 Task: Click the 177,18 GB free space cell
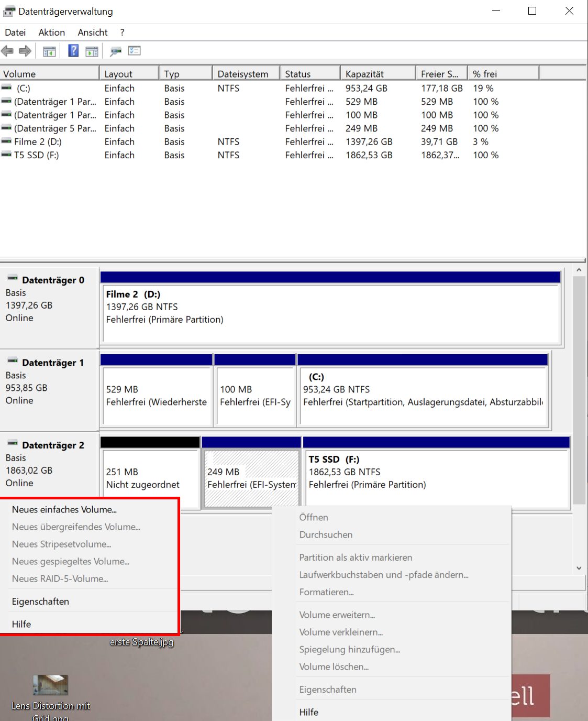coord(442,88)
